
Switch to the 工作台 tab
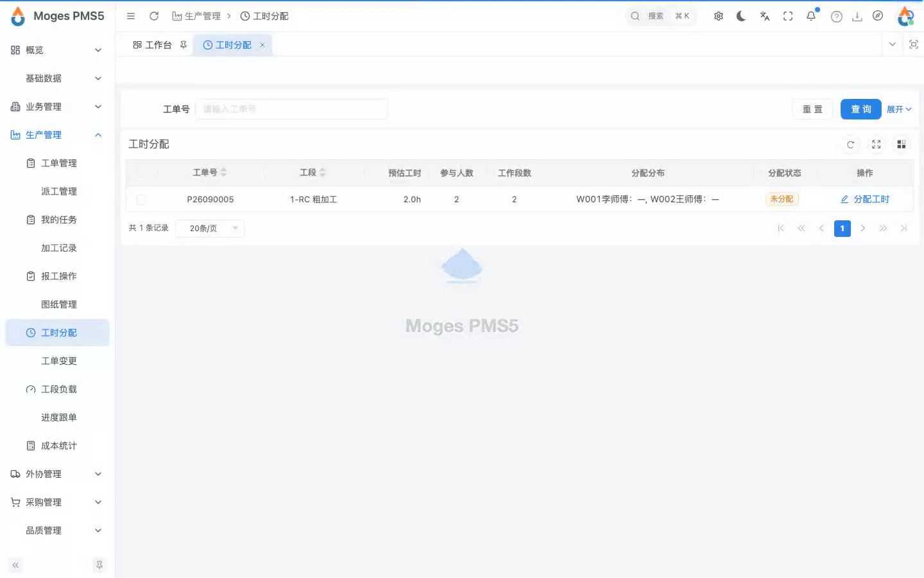pos(159,45)
